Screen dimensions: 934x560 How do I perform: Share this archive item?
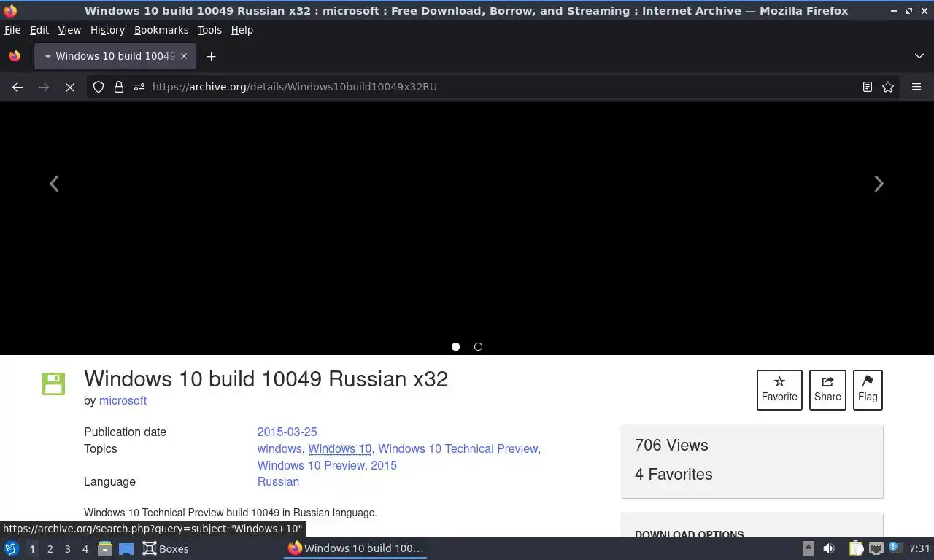(827, 390)
